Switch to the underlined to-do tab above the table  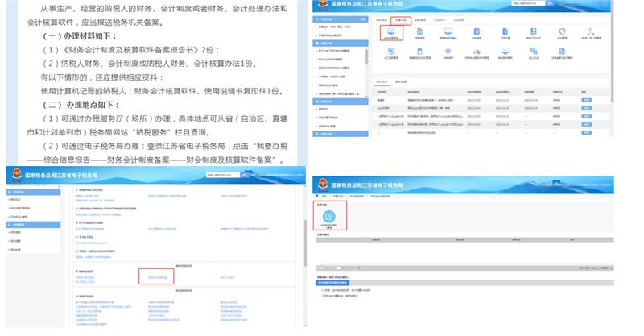tap(382, 82)
